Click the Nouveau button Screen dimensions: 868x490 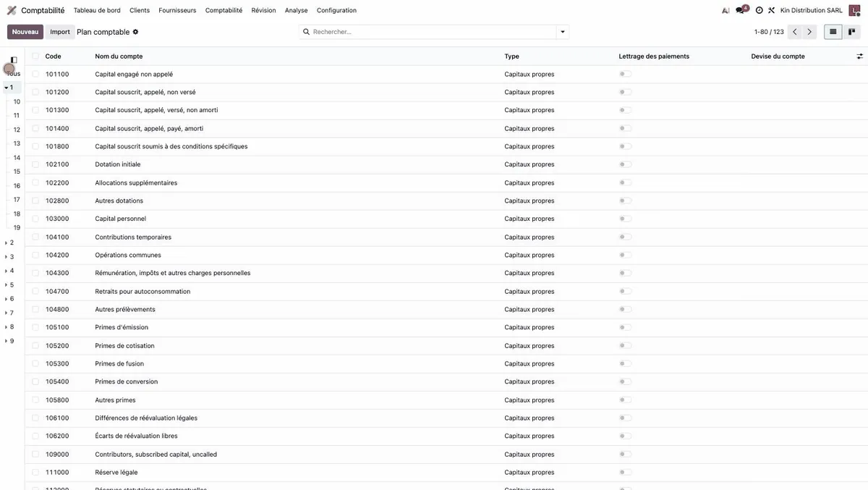pyautogui.click(x=25, y=32)
